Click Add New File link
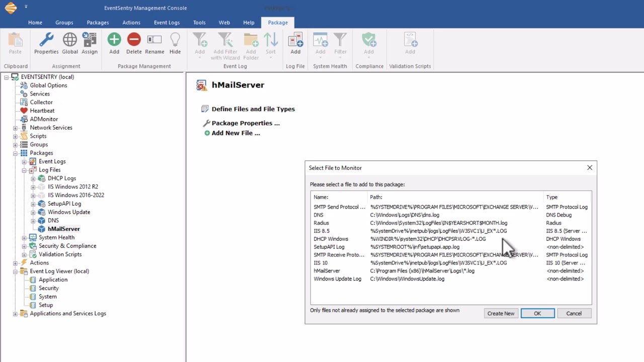This screenshot has height=362, width=644. (235, 133)
